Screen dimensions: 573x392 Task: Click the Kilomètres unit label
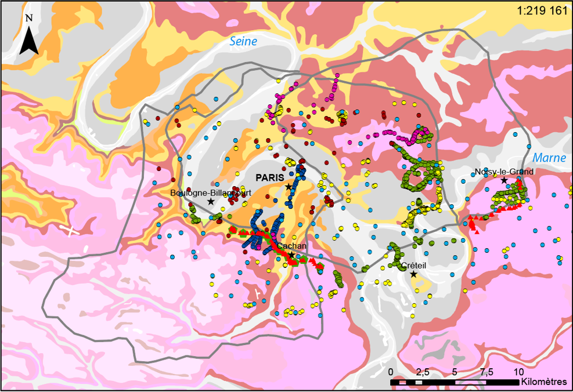click(x=544, y=382)
